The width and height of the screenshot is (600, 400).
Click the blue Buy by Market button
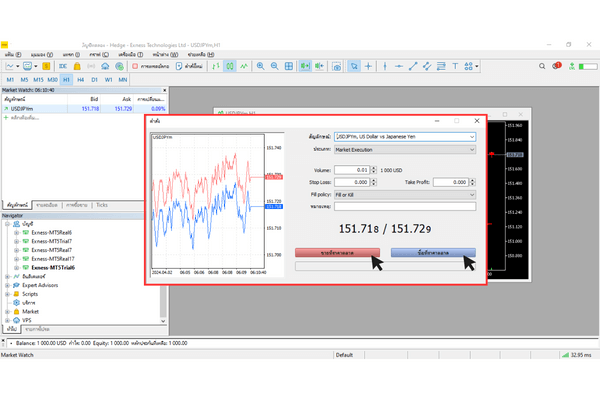coord(432,254)
